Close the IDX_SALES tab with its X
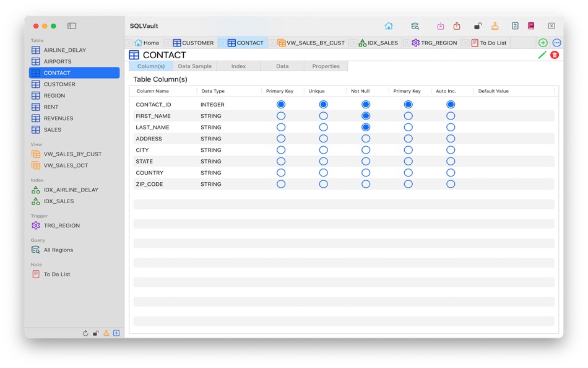This screenshot has width=588, height=368. (x=353, y=43)
